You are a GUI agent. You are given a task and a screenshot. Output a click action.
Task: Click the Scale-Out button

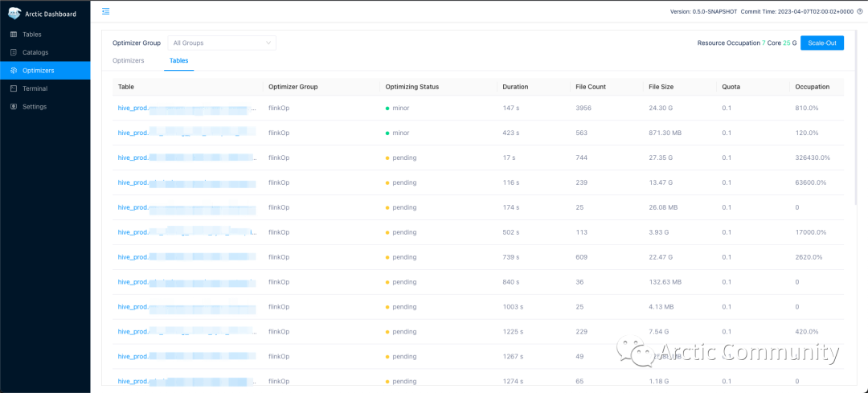click(822, 43)
